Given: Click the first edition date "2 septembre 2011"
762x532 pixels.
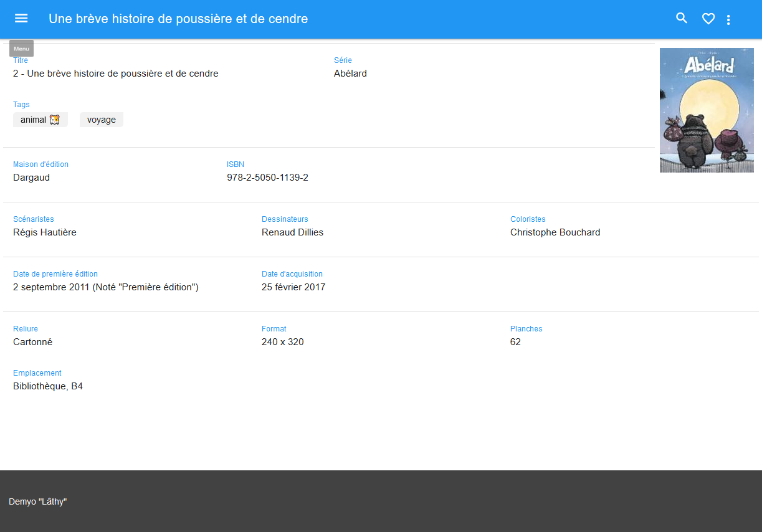Looking at the screenshot, I should (52, 287).
